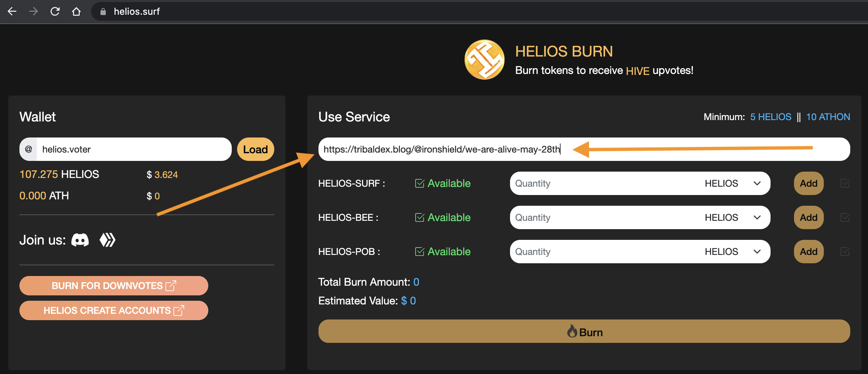Image resolution: width=868 pixels, height=374 pixels.
Task: Click the 107.275 HELIOS balance
Action: click(59, 174)
